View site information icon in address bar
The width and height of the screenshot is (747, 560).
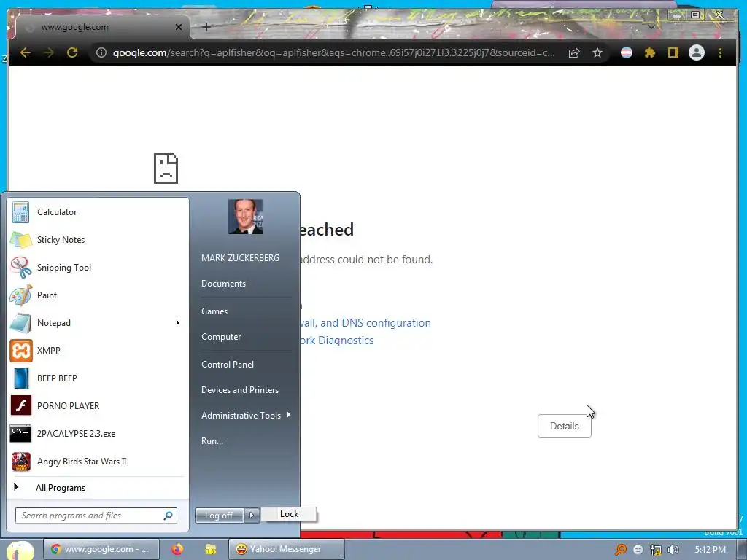point(101,52)
